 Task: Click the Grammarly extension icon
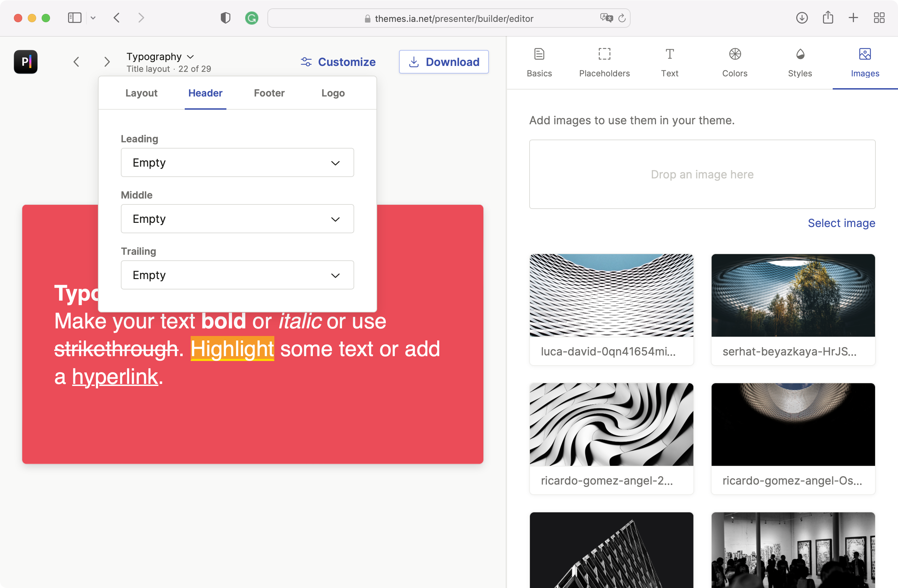coord(252,18)
